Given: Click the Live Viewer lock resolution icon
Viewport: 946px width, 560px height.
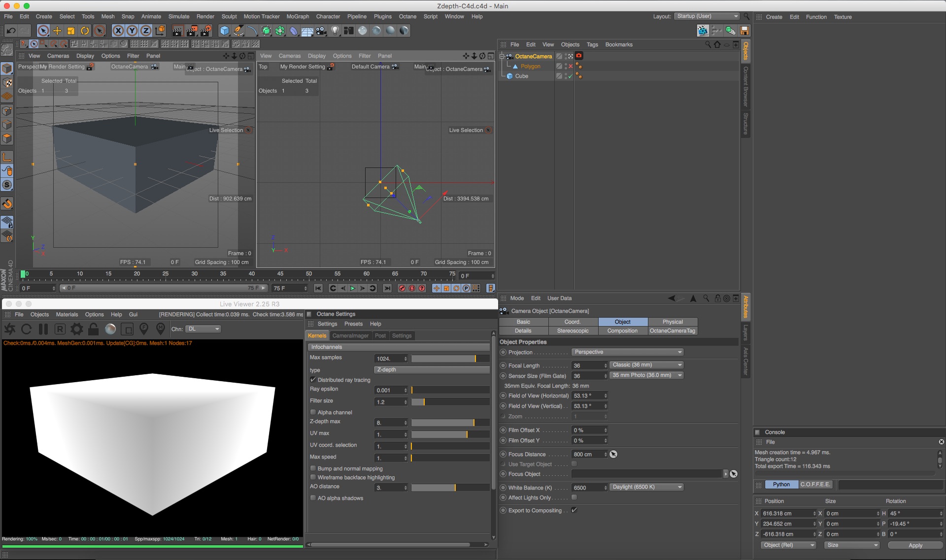Looking at the screenshot, I should pyautogui.click(x=94, y=329).
